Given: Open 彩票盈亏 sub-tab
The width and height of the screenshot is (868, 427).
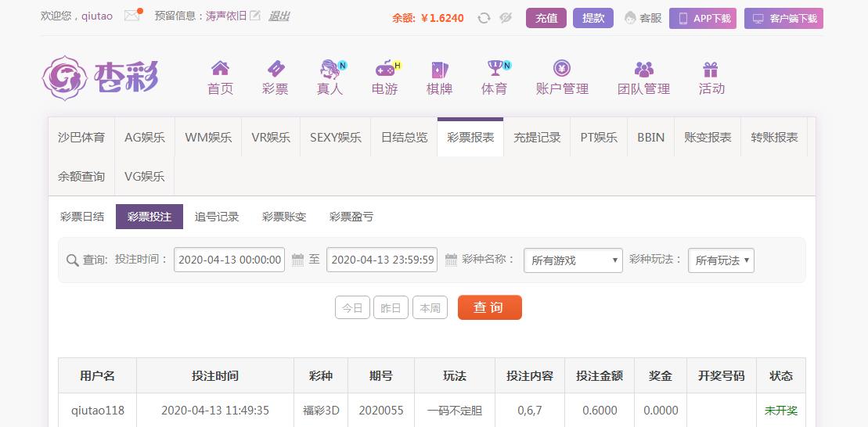Looking at the screenshot, I should 351,217.
